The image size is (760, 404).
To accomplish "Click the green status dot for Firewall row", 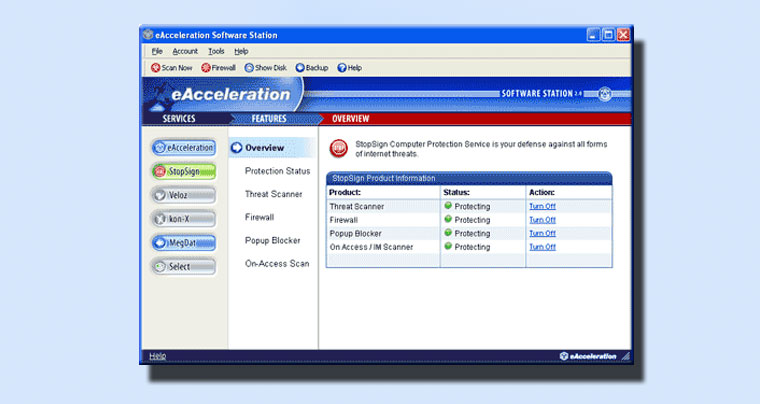I will (x=448, y=219).
